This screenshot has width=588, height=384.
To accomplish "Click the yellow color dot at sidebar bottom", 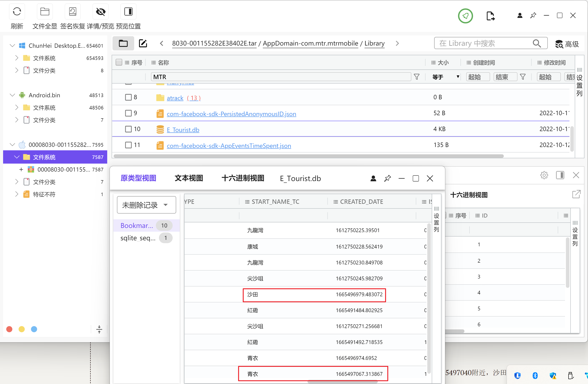I will (x=22, y=329).
